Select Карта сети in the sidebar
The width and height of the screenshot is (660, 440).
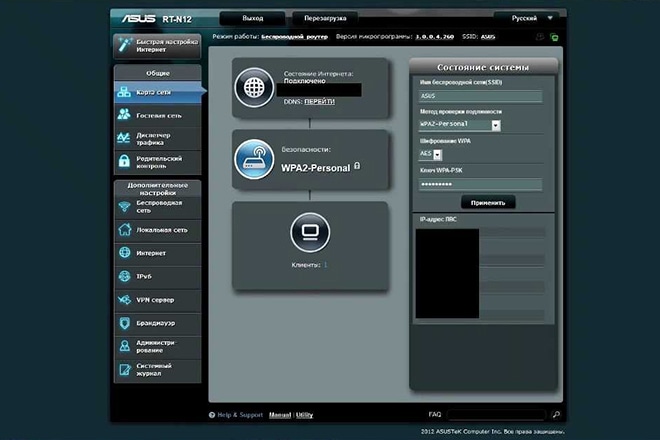click(x=158, y=92)
